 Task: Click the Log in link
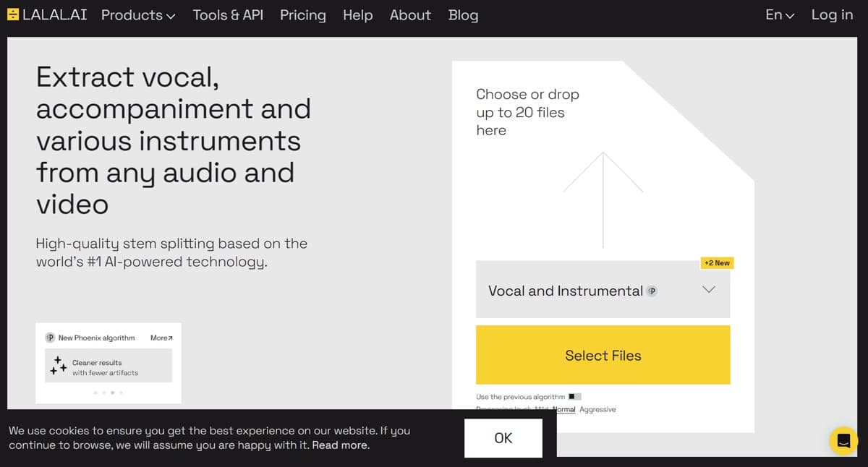coord(832,15)
